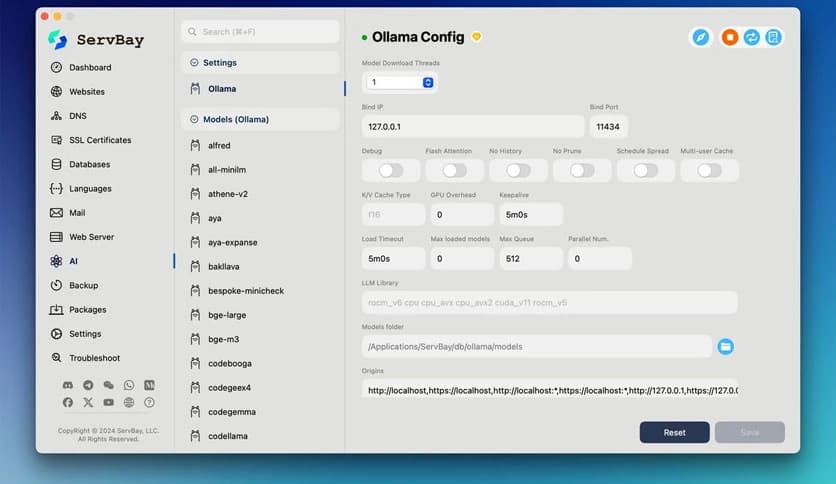Open the Telegram icon in sidebar footer
Screen dimensions: 836x484
88,385
